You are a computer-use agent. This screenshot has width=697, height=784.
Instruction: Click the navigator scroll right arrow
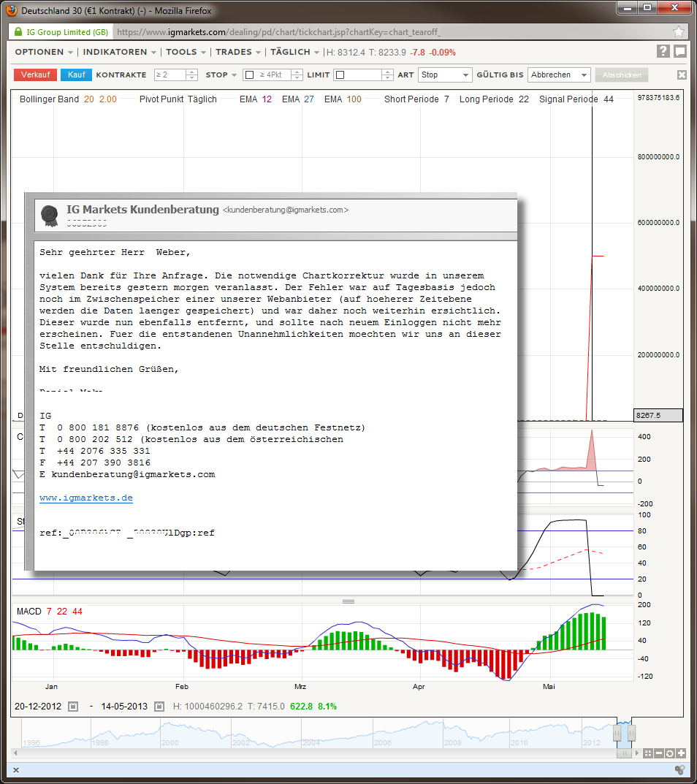pos(636,753)
